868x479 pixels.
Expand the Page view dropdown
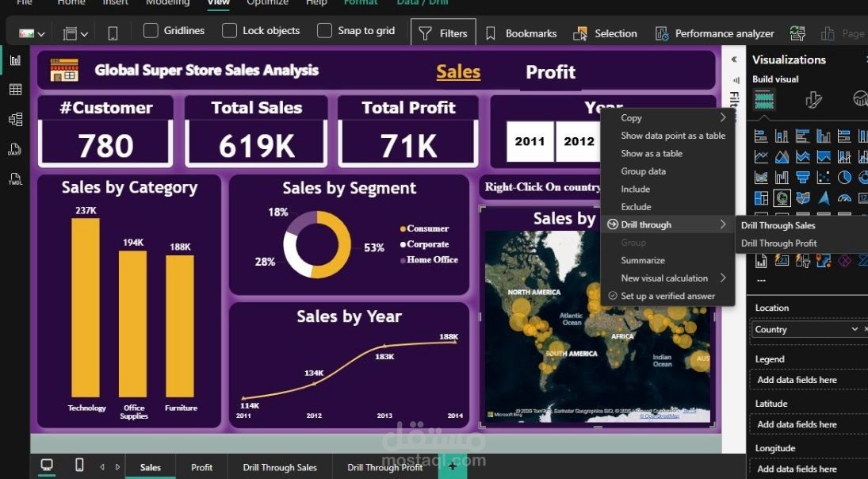pos(77,33)
